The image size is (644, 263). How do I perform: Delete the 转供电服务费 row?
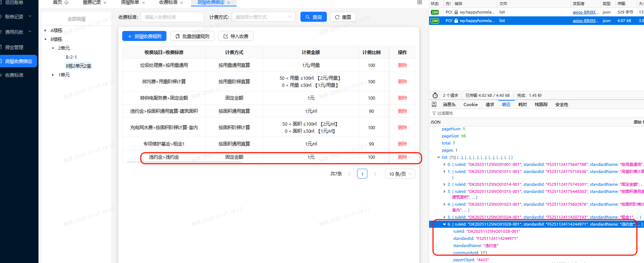(402, 98)
